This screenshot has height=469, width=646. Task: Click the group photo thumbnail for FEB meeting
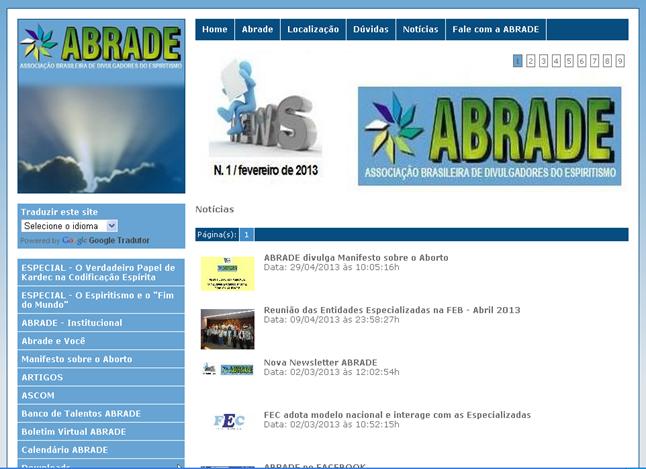click(227, 329)
